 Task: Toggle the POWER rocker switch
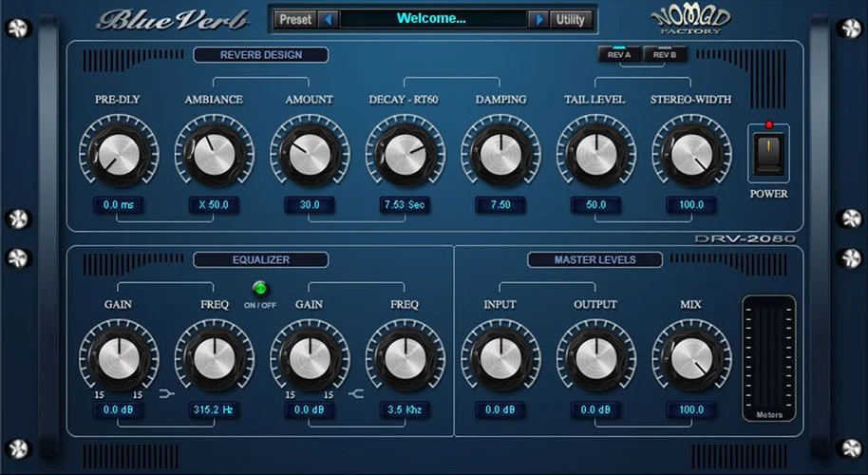769,153
